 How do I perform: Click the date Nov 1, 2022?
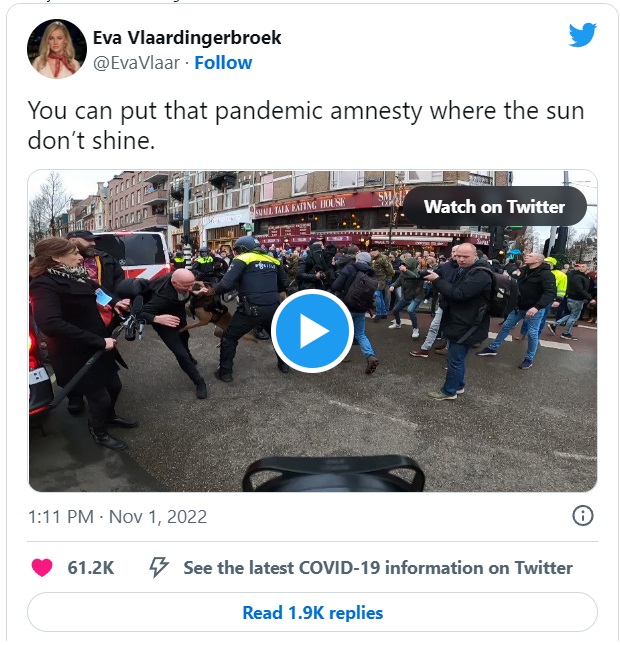(x=158, y=517)
